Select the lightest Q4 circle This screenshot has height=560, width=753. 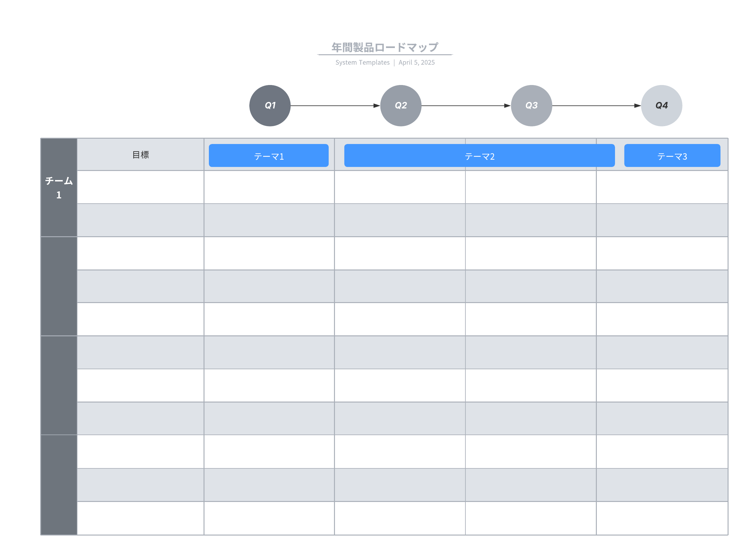[x=661, y=105]
